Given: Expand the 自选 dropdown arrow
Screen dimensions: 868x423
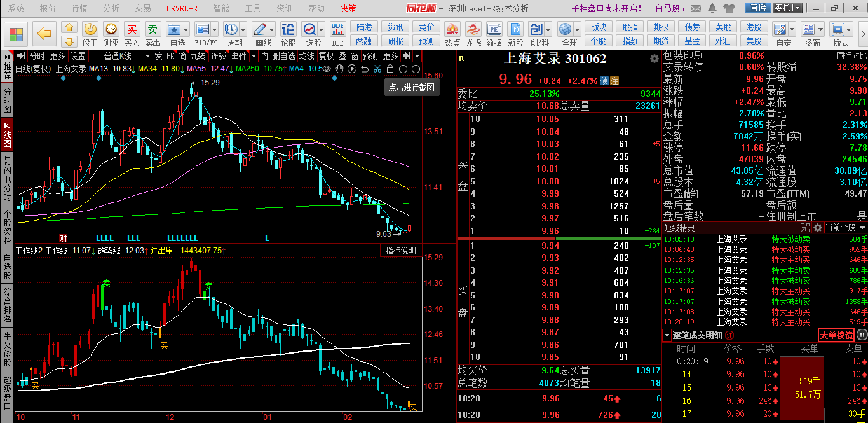Looking at the screenshot, I should (x=186, y=29).
